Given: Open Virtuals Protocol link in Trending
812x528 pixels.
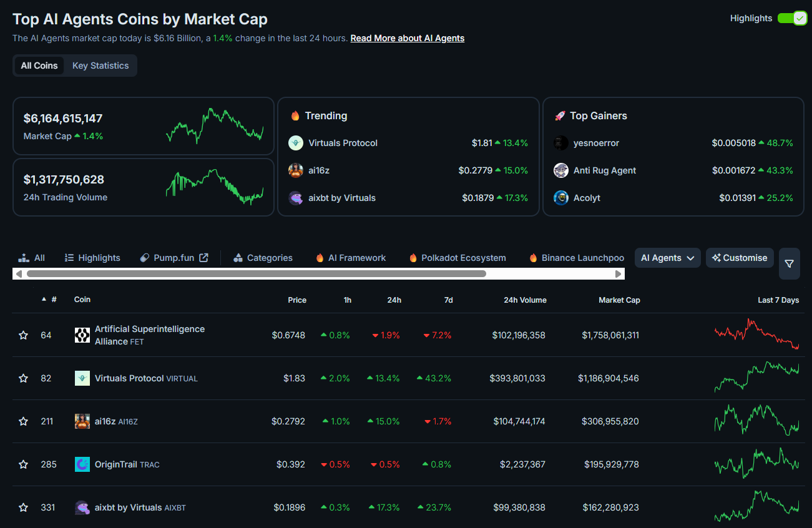Looking at the screenshot, I should click(x=343, y=143).
